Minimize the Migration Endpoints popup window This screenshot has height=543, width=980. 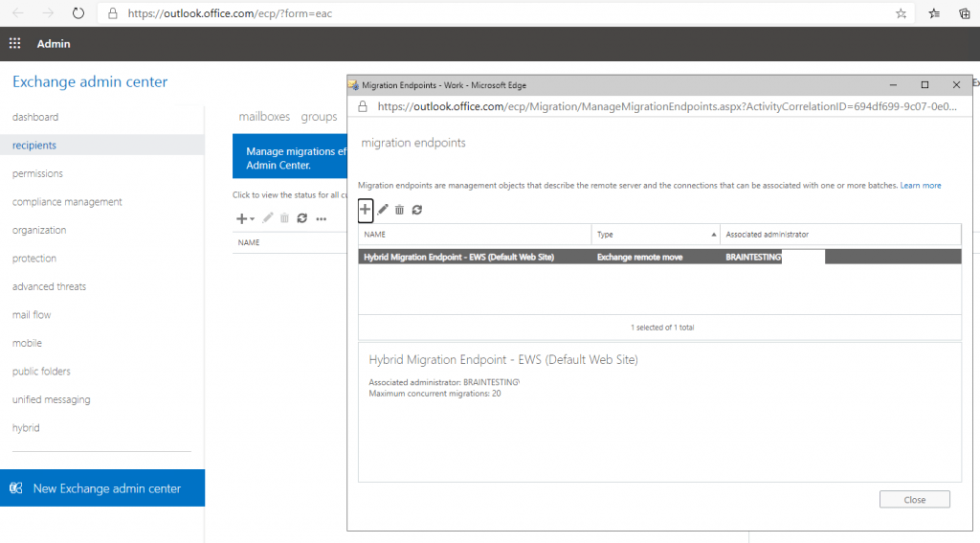[x=893, y=85]
